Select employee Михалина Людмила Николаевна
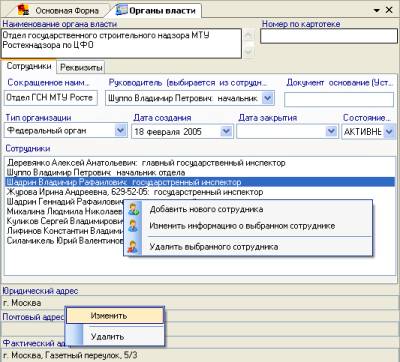The height and width of the screenshot is (362, 400). coord(65,211)
